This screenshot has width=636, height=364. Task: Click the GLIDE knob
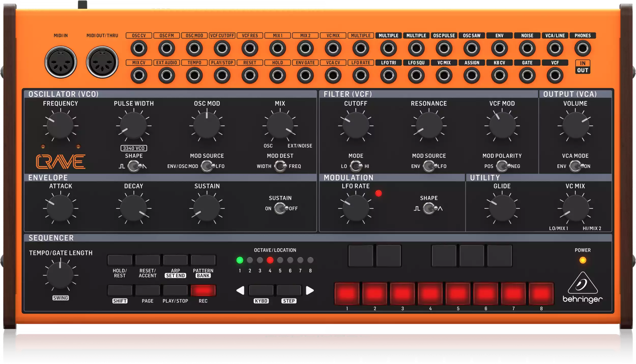coord(502,208)
